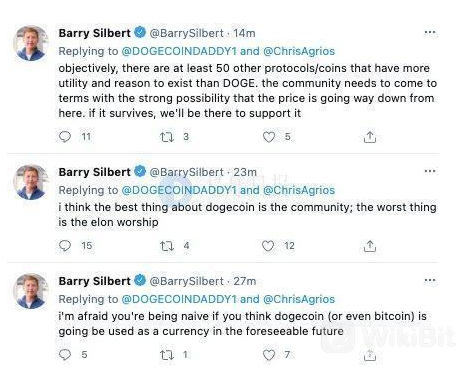
Task: Open Barry Silbert's avatar on the 27m tweet
Action: coord(31,291)
